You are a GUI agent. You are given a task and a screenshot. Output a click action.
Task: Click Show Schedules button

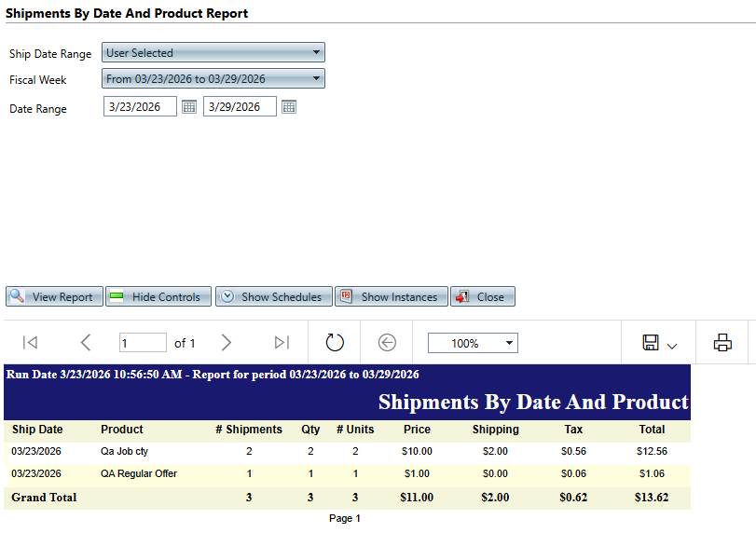(273, 296)
